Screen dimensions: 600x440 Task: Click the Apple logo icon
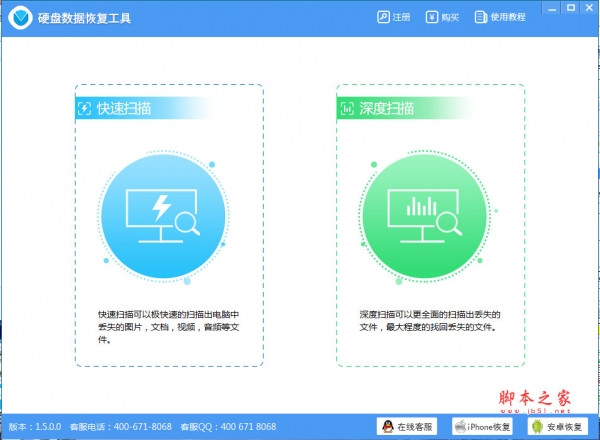[x=461, y=426]
